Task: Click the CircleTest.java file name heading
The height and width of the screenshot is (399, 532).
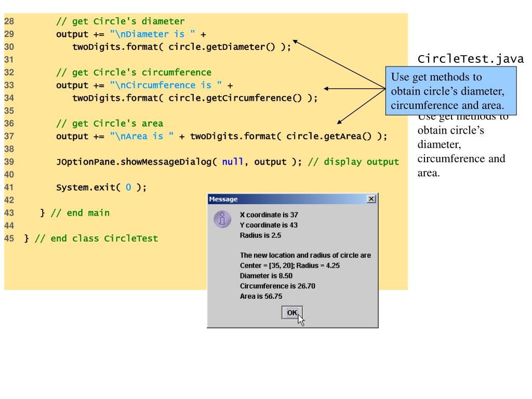Action: tap(471, 59)
